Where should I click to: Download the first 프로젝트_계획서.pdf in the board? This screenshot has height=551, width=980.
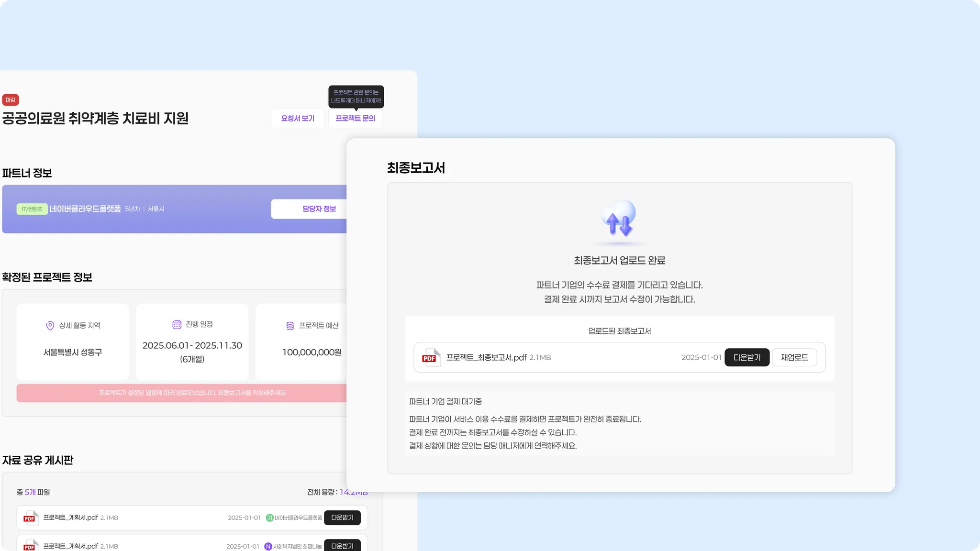[342, 518]
